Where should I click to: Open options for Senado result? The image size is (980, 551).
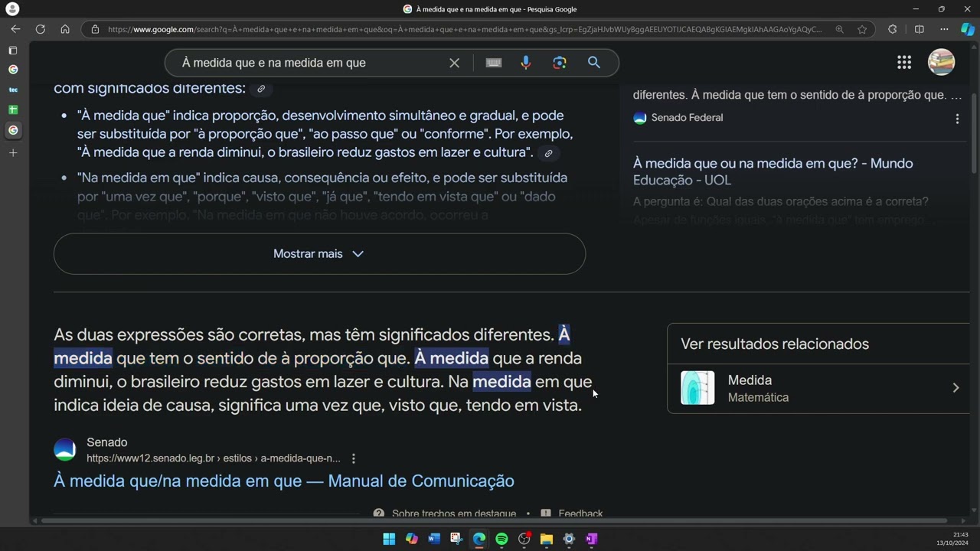tap(353, 458)
